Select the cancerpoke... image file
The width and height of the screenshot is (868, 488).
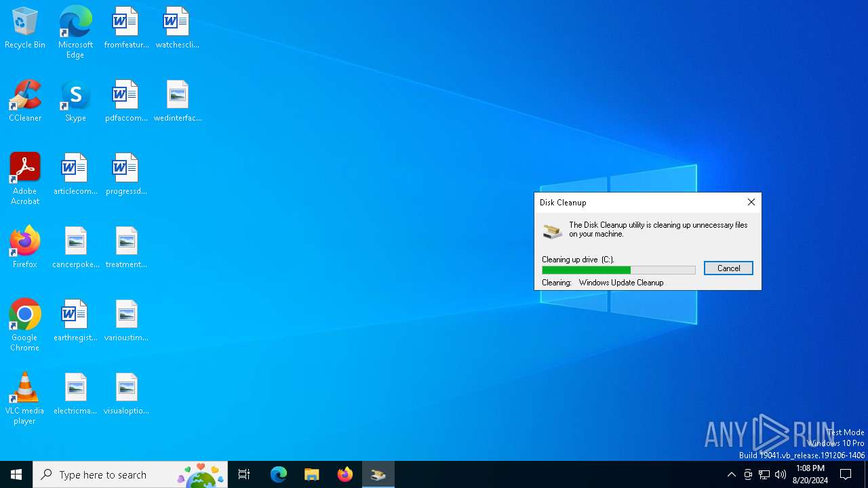point(75,247)
